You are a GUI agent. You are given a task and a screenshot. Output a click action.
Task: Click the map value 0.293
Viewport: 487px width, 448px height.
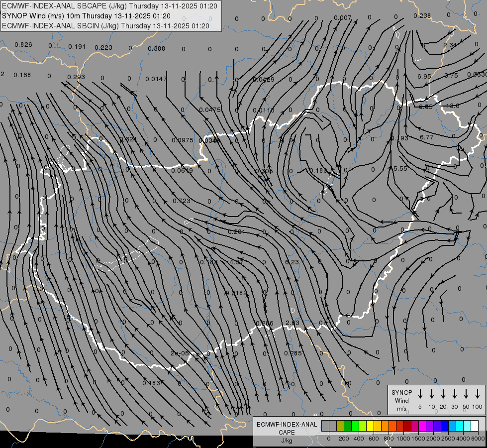[76, 77]
